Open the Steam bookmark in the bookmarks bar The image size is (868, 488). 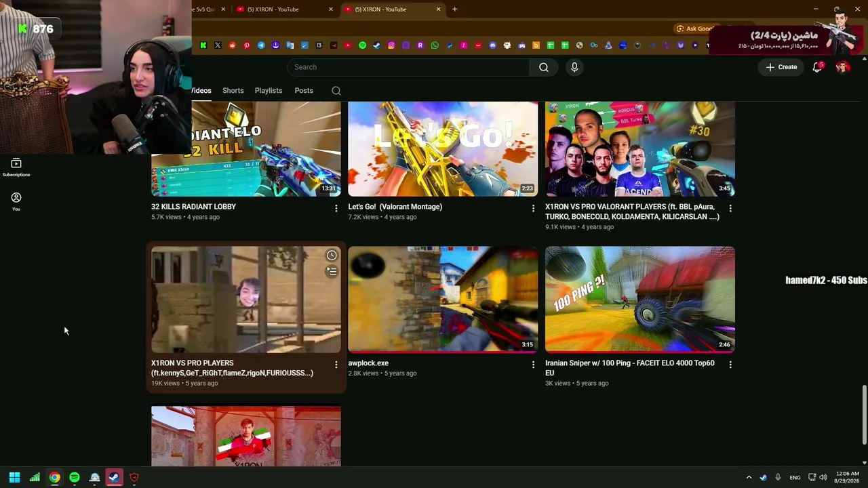click(x=376, y=45)
